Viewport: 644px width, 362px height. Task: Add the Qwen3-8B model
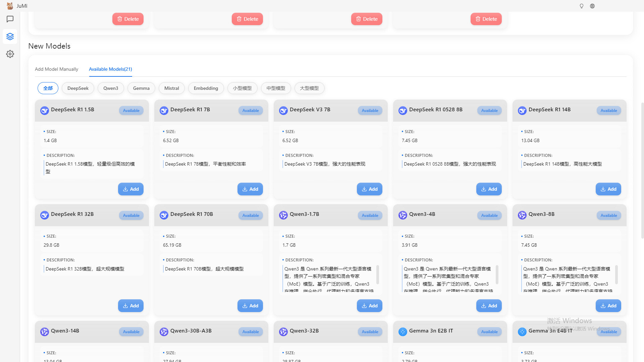(608, 305)
